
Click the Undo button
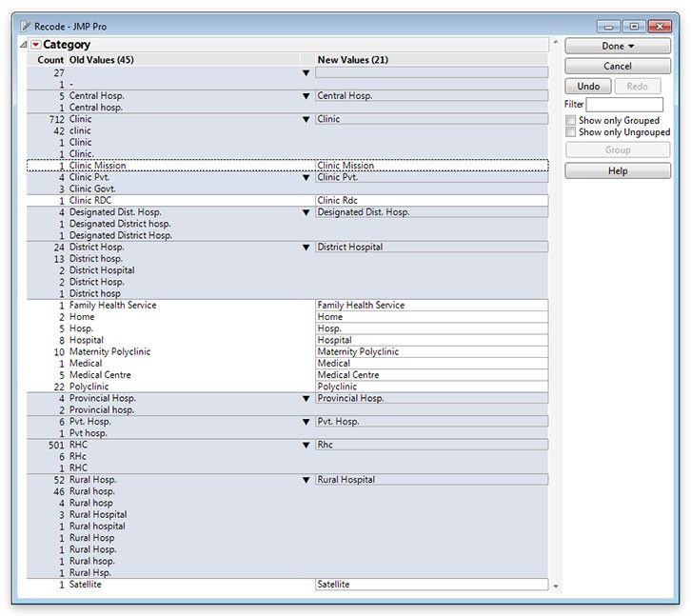(x=588, y=86)
